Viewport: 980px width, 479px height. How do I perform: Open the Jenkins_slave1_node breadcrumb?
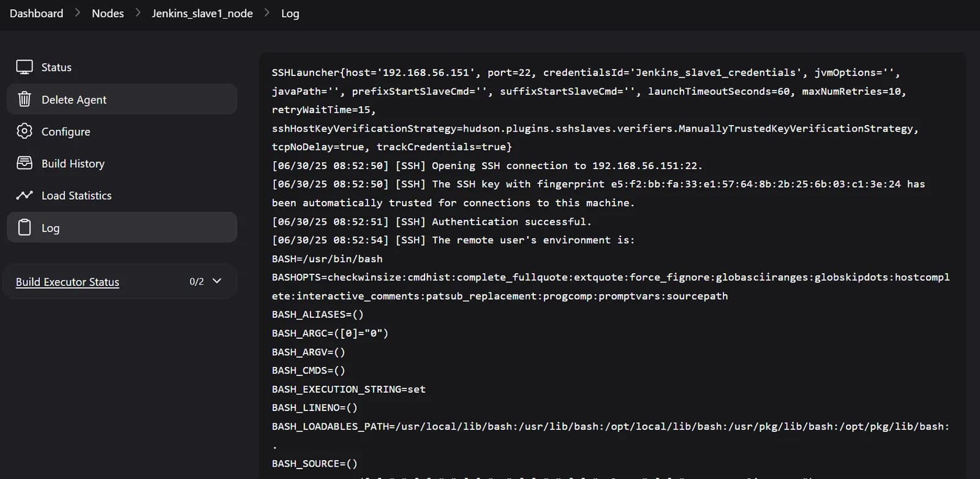(202, 13)
